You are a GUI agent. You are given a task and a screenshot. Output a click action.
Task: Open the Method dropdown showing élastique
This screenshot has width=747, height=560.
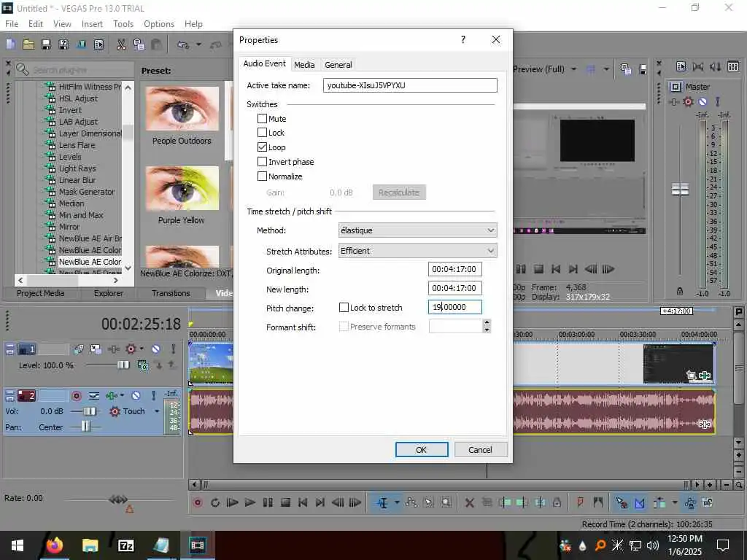coord(417,230)
